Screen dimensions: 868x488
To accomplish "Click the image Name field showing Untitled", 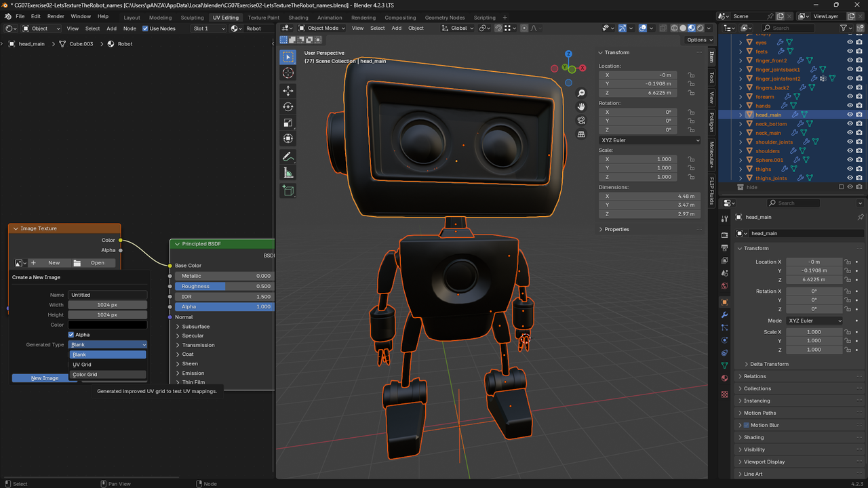I will click(x=107, y=295).
